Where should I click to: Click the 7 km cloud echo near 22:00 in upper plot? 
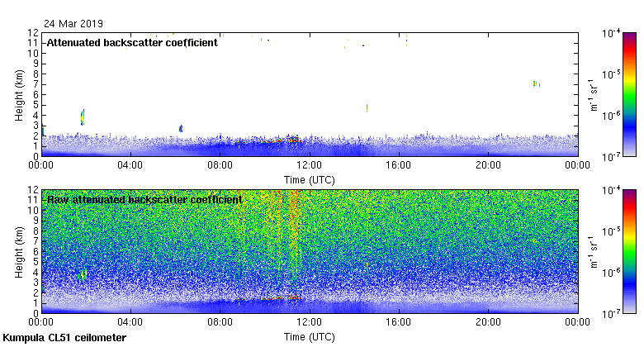[536, 84]
